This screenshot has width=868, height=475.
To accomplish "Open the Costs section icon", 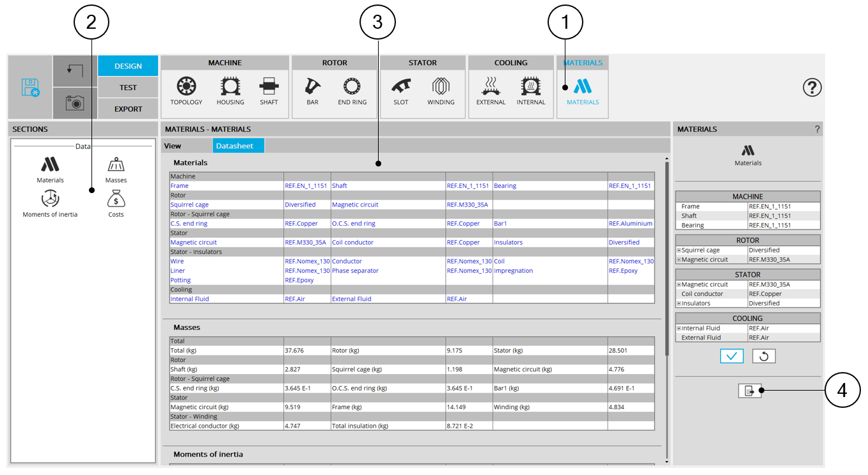I will (x=116, y=200).
